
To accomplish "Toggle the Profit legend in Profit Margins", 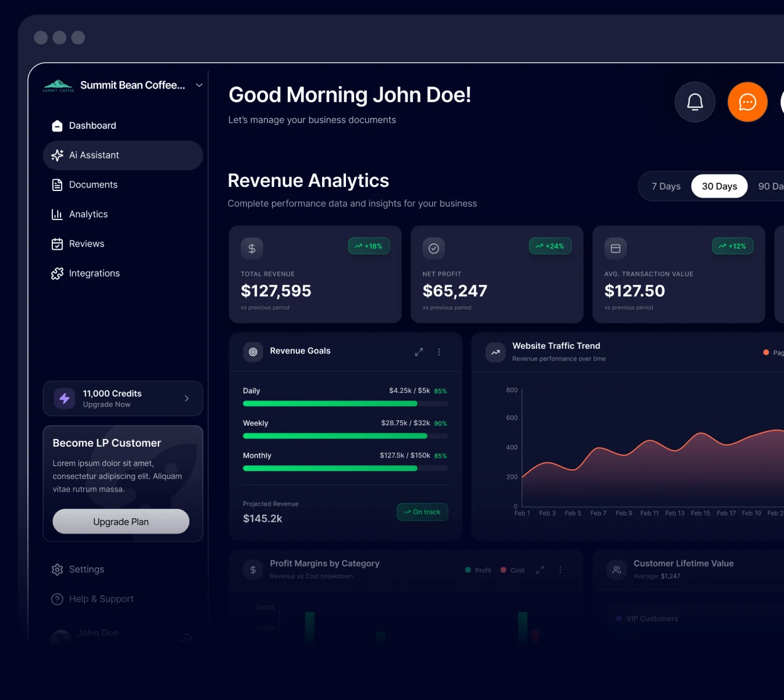I will click(x=478, y=570).
